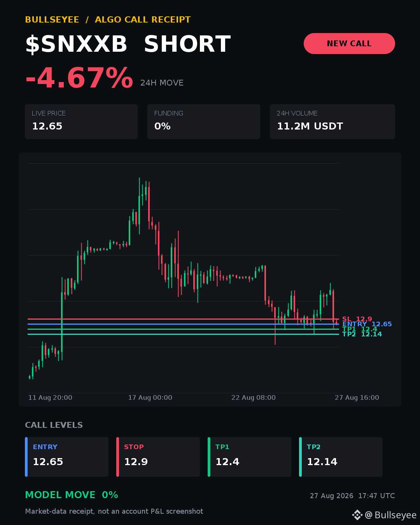Select the $SNXXB SHORT title
This screenshot has width=420, height=525.
[128, 44]
